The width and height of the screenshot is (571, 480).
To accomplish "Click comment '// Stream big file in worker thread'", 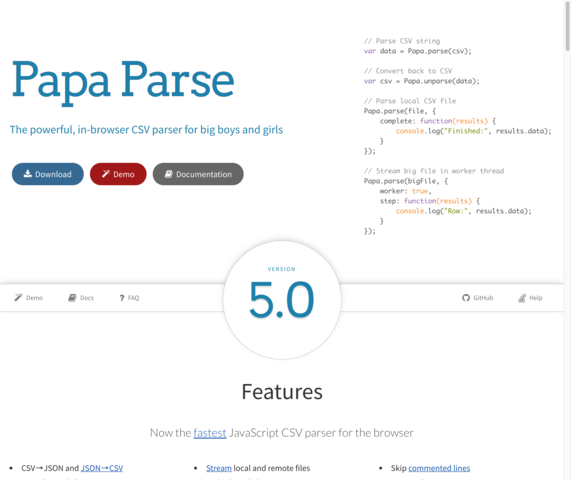I will coord(434,171).
